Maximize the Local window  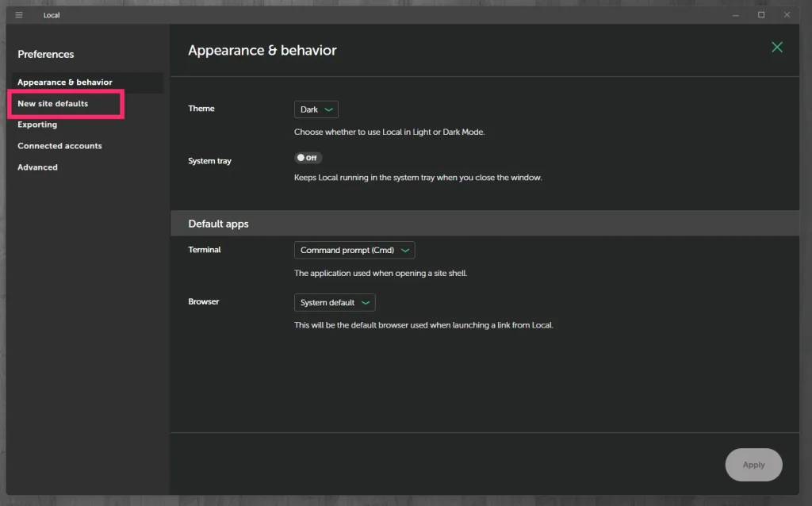click(x=761, y=15)
